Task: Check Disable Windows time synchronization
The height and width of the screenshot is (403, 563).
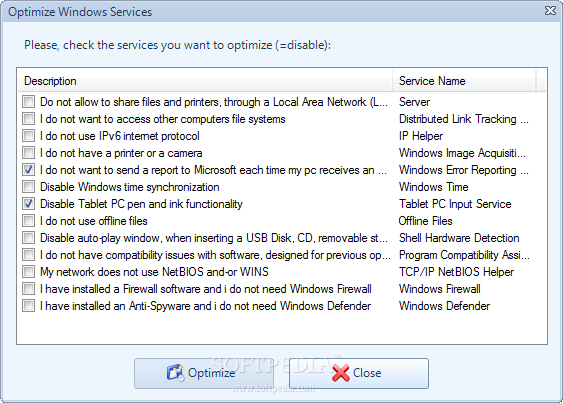Action: [28, 187]
